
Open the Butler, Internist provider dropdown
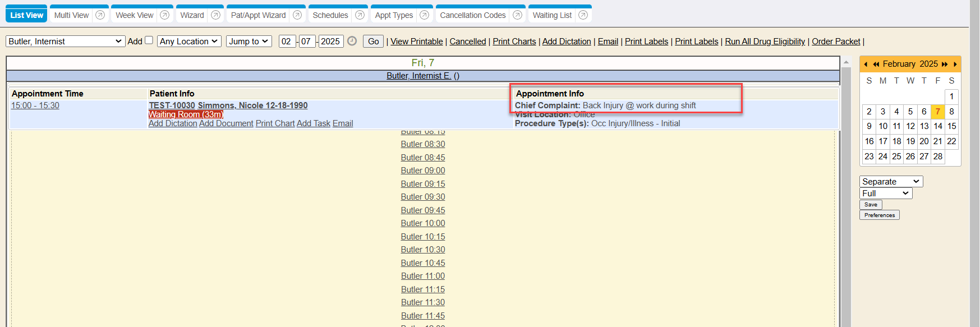pos(65,42)
